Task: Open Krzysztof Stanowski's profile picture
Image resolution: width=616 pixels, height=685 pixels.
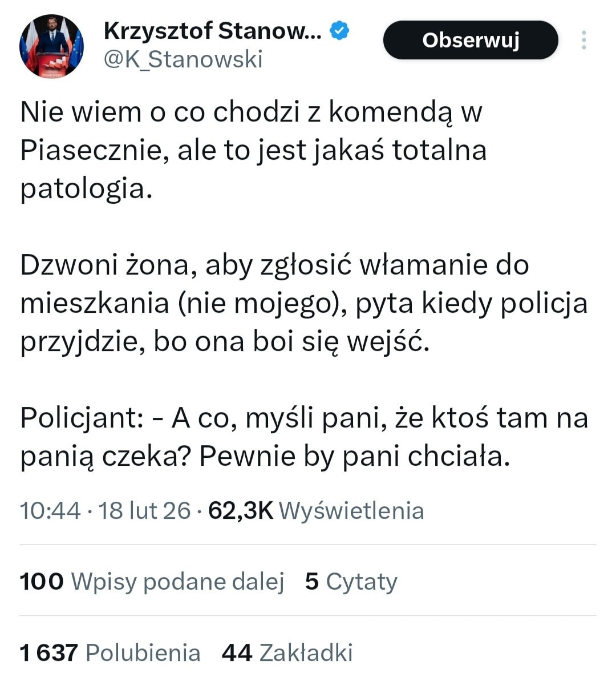Action: pyautogui.click(x=51, y=46)
